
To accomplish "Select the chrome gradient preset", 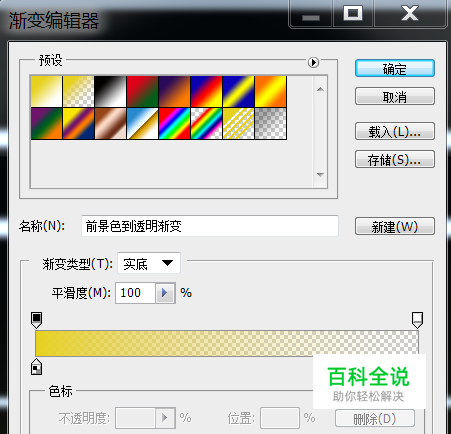I will tap(142, 124).
